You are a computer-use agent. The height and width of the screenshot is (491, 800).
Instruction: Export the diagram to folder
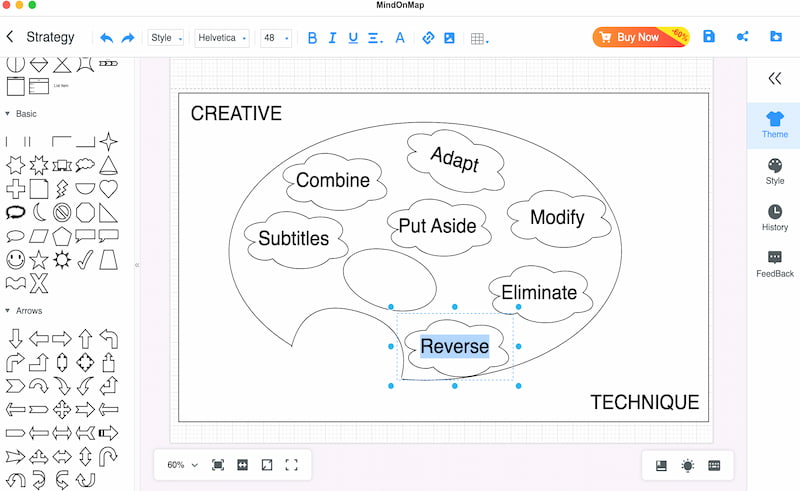(776, 36)
